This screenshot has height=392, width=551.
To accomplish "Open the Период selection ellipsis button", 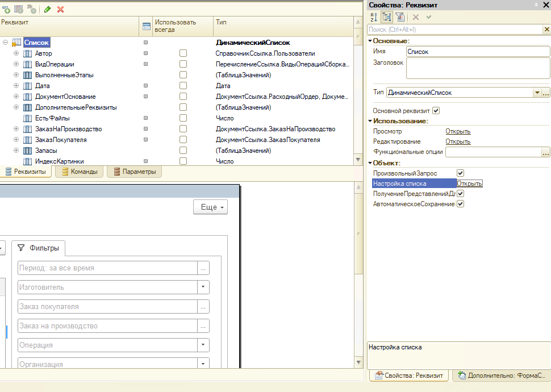I will [203, 268].
